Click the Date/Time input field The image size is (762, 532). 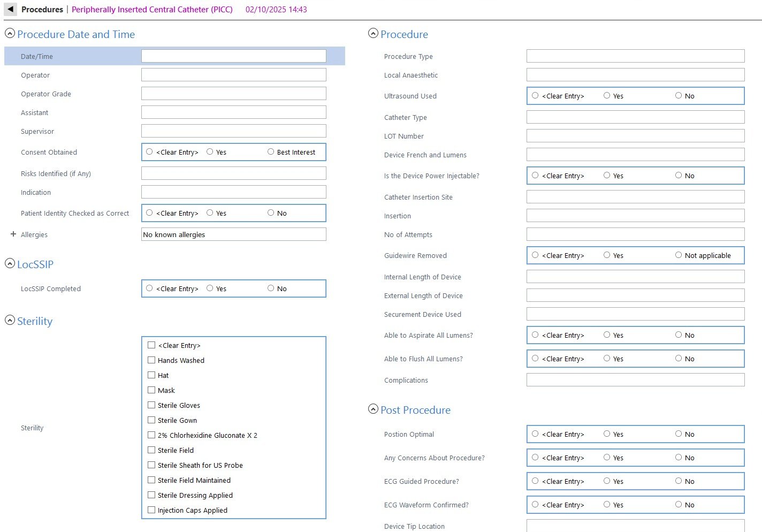point(233,56)
